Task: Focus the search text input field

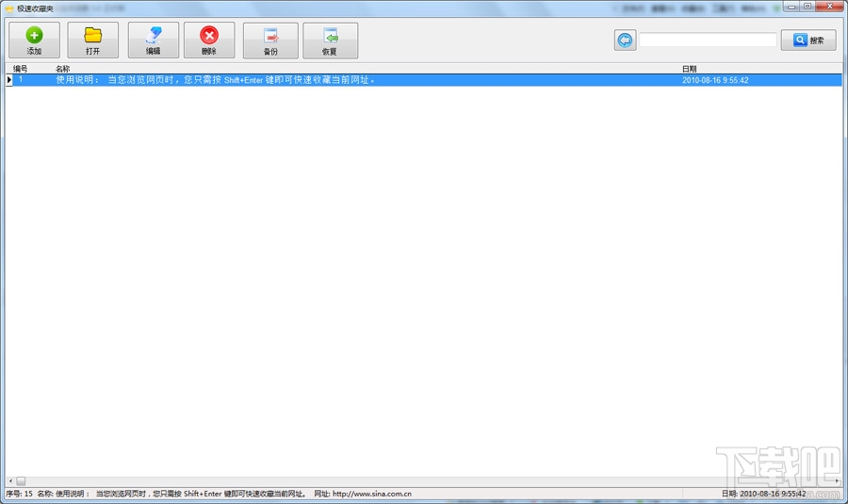Action: point(708,40)
